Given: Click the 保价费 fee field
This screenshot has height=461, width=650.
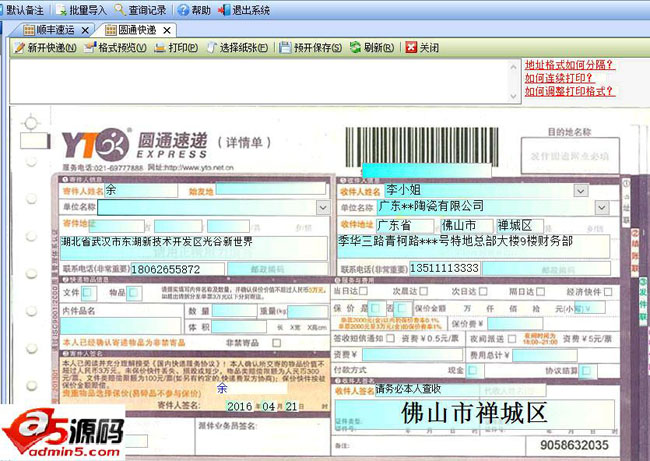Looking at the screenshot, I should pos(515,323).
